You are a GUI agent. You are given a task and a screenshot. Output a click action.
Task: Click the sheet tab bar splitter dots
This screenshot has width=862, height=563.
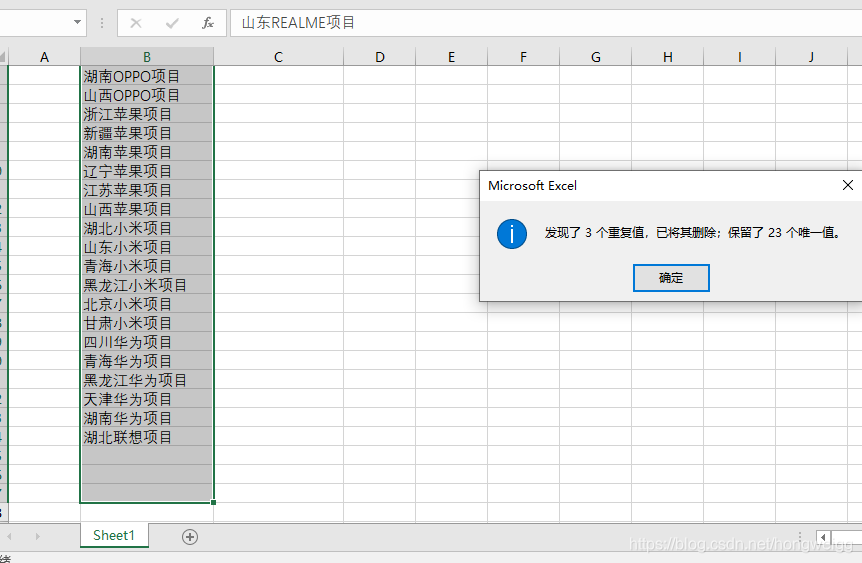coord(800,537)
